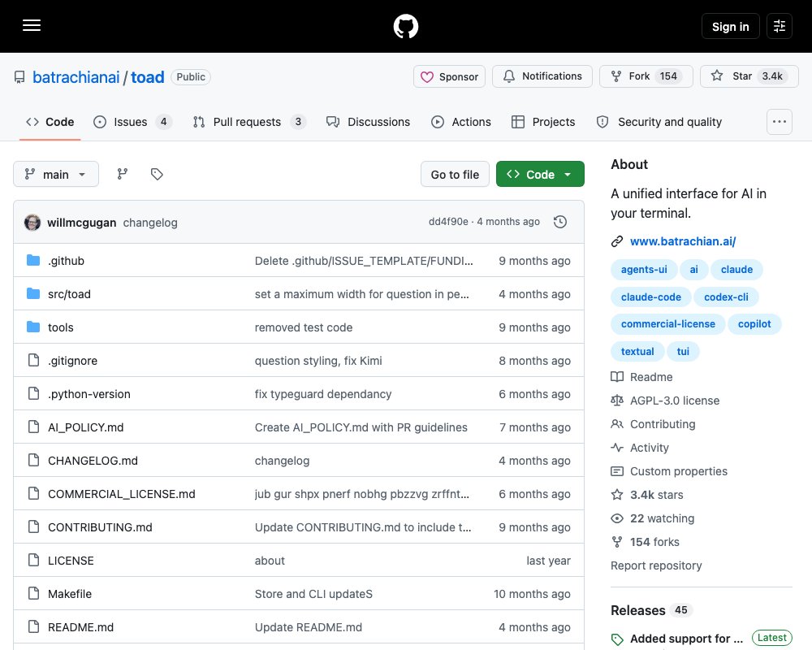Open willmcgugan's profile link
This screenshot has width=812, height=650.
click(x=82, y=223)
